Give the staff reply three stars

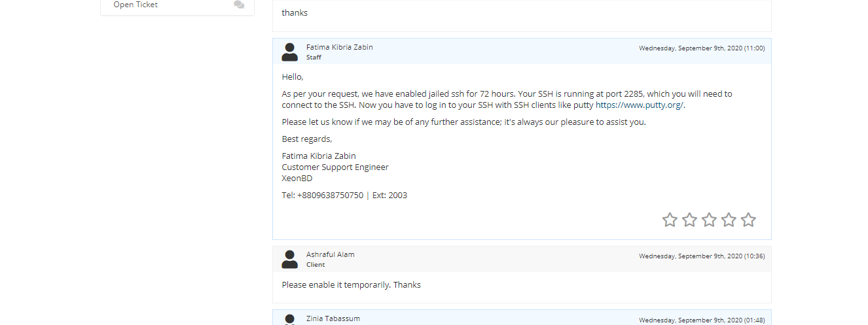pyautogui.click(x=709, y=220)
